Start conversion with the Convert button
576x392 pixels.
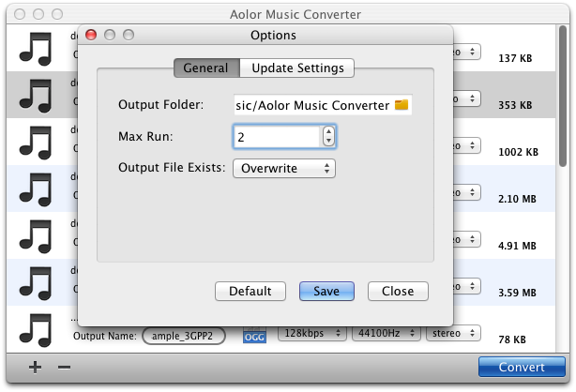coord(522,367)
